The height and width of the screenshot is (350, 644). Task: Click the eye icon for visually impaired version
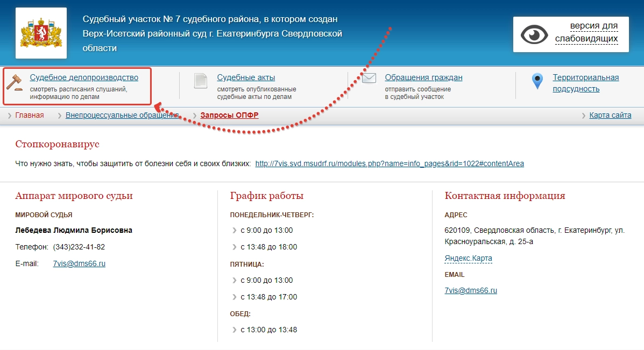[534, 34]
